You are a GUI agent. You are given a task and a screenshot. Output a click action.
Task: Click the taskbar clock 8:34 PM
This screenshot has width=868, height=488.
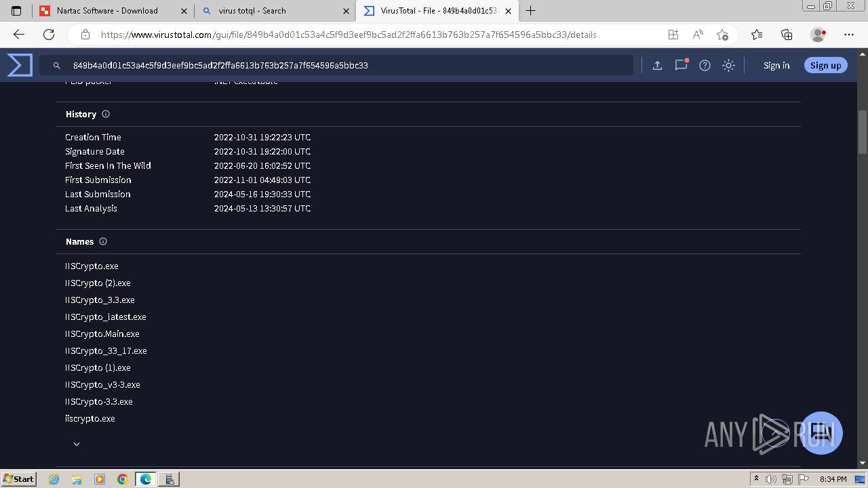pyautogui.click(x=833, y=479)
